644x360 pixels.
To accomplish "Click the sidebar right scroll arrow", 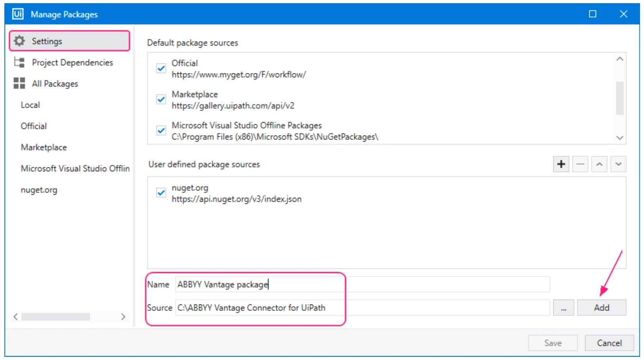I will [x=124, y=317].
